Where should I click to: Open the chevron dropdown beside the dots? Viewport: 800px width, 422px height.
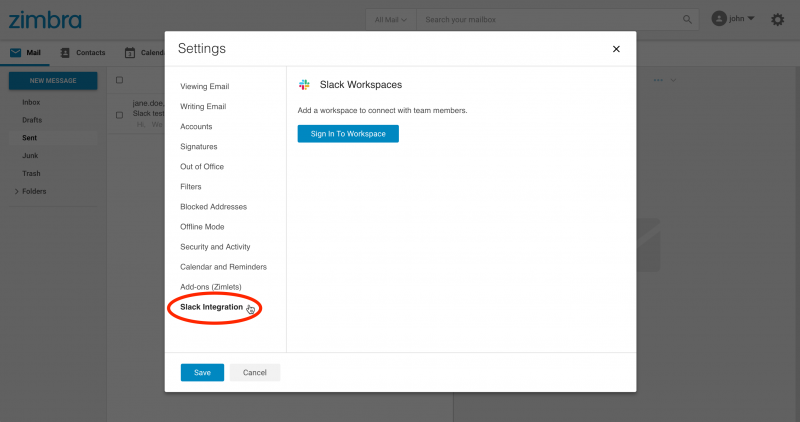[x=673, y=80]
